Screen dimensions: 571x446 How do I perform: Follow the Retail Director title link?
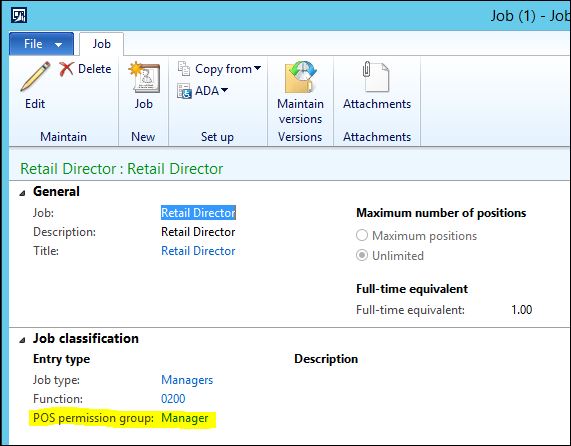point(198,251)
